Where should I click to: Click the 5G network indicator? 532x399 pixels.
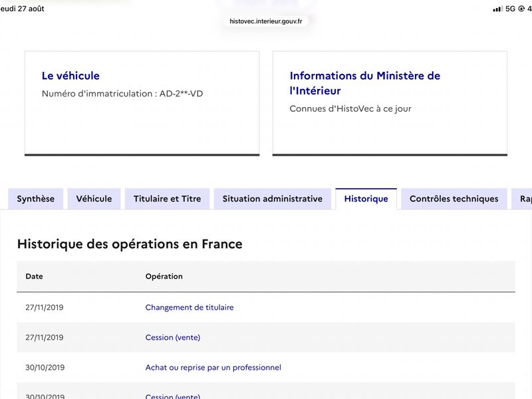click(x=510, y=9)
